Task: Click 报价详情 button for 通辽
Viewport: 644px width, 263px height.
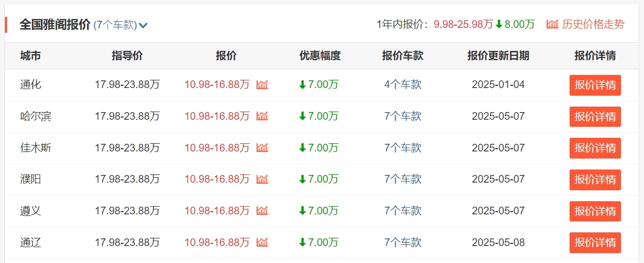Action: tap(595, 242)
